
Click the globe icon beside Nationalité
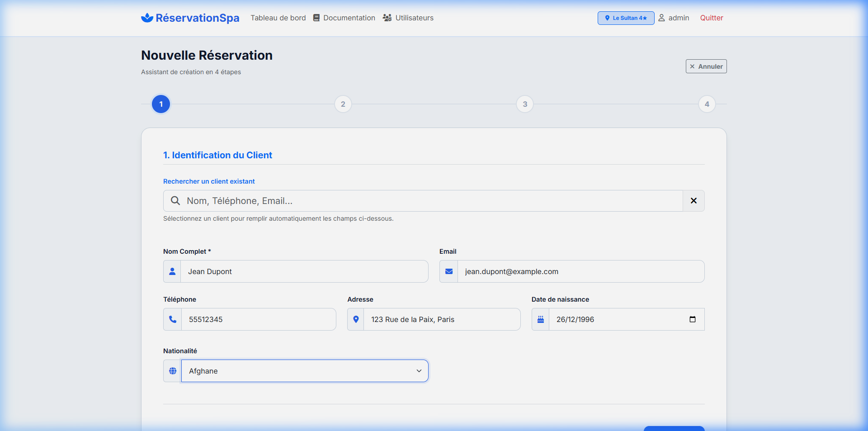coord(173,371)
